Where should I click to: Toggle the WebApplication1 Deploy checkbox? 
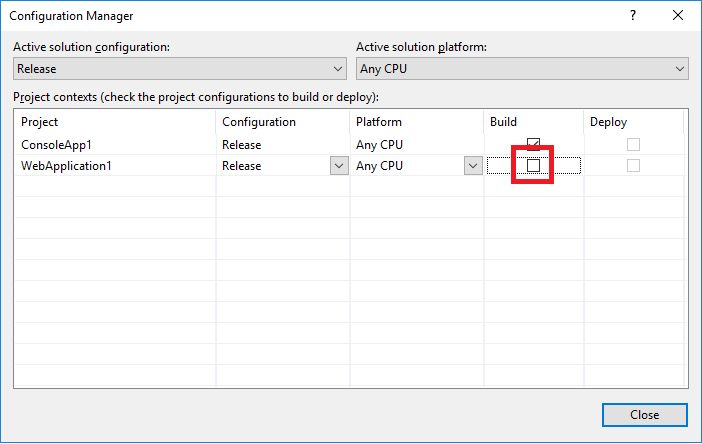click(x=633, y=166)
